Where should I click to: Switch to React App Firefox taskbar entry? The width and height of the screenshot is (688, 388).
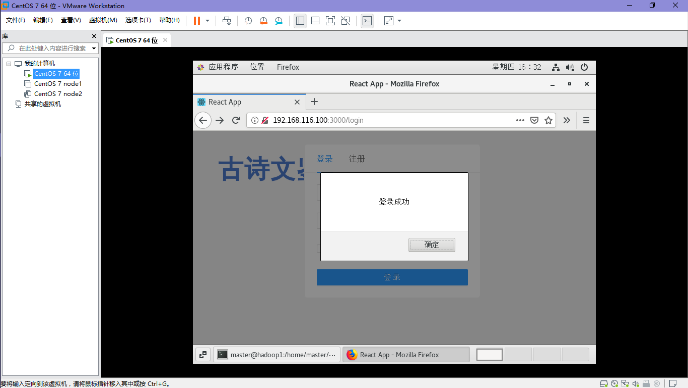406,355
